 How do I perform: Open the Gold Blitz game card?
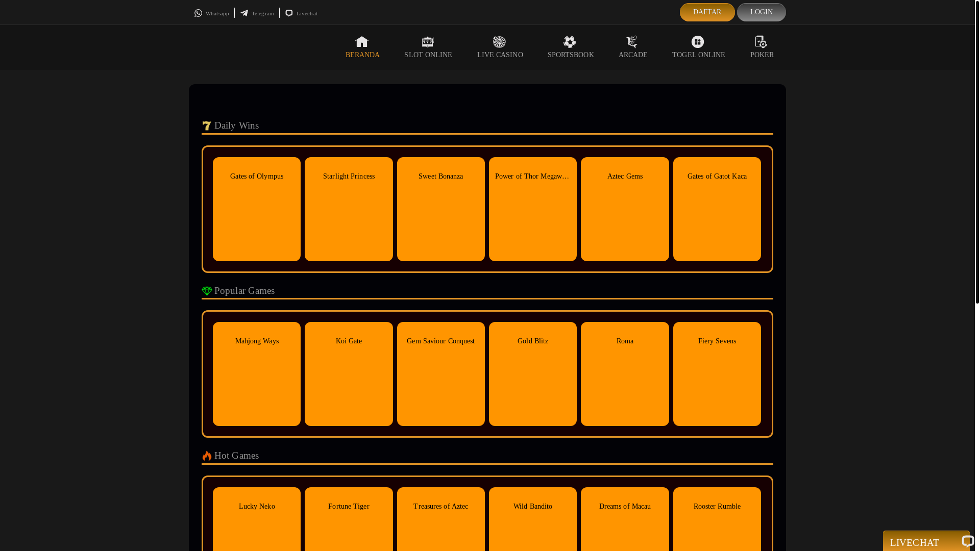point(533,374)
